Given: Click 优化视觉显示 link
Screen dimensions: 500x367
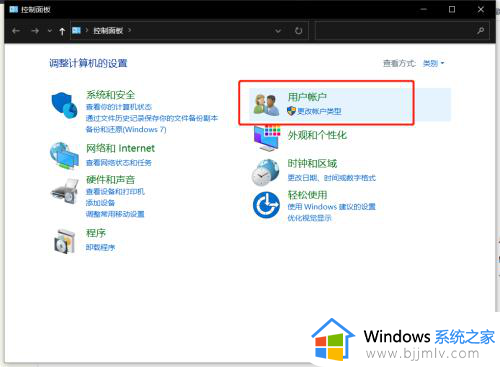Looking at the screenshot, I should pos(310,218).
